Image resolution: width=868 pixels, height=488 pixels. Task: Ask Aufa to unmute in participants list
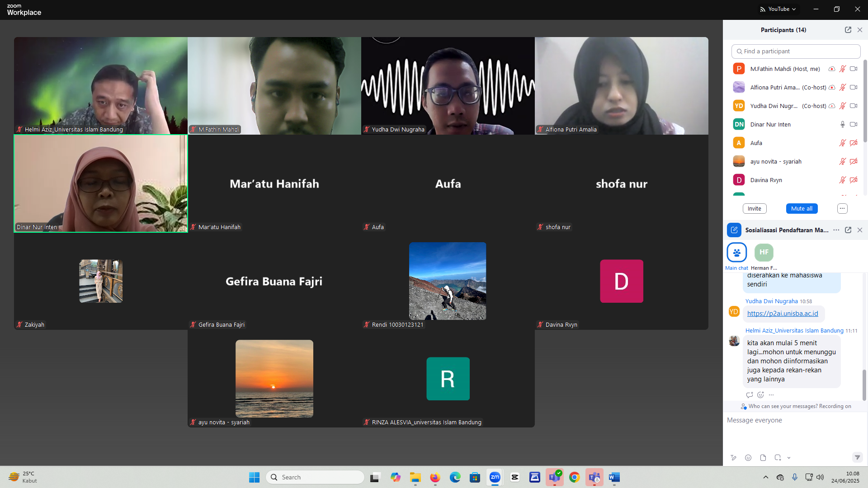(x=843, y=143)
